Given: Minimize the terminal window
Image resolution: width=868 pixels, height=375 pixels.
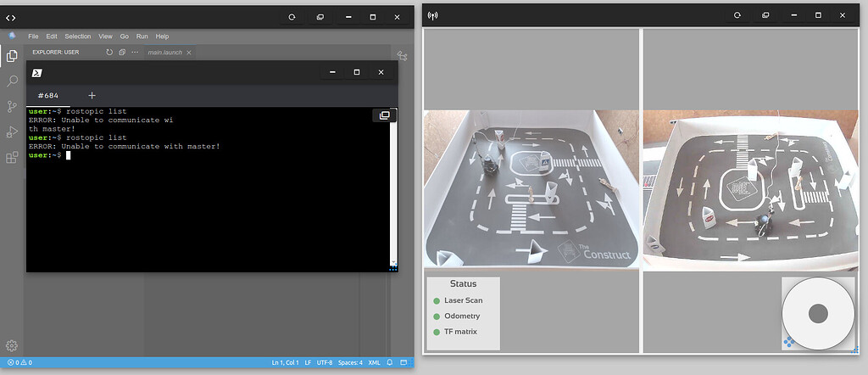Looking at the screenshot, I should pos(332,72).
